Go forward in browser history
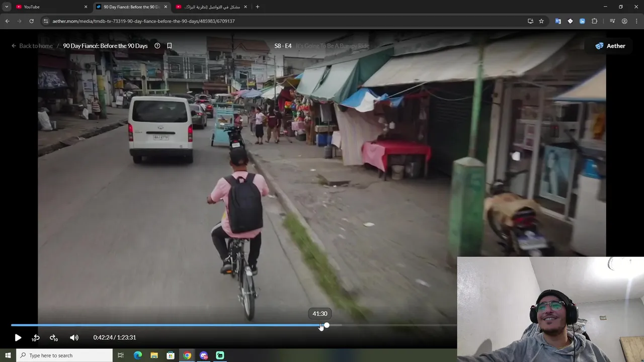The image size is (644, 362). (x=19, y=21)
